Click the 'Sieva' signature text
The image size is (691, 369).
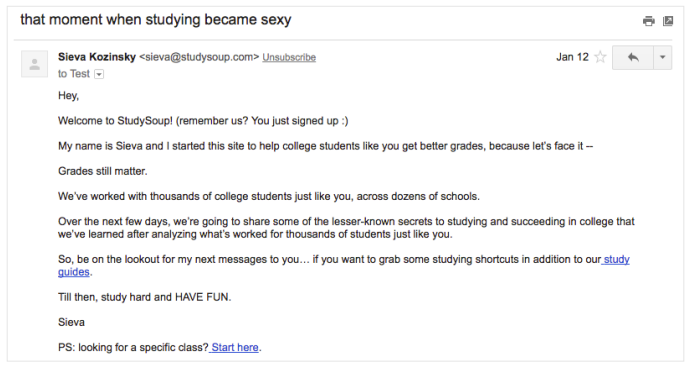point(71,322)
